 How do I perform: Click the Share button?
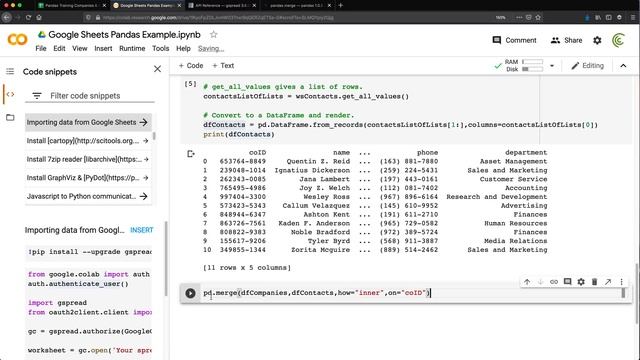567,40
